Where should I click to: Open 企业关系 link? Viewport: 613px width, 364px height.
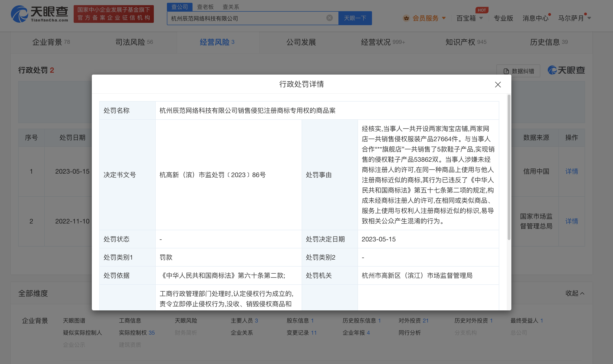[x=242, y=333]
